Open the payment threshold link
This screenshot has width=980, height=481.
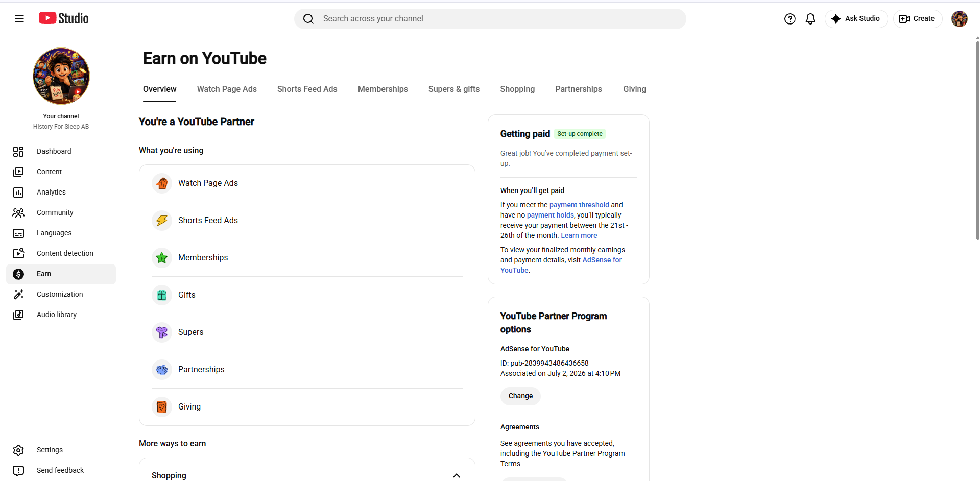tap(579, 205)
